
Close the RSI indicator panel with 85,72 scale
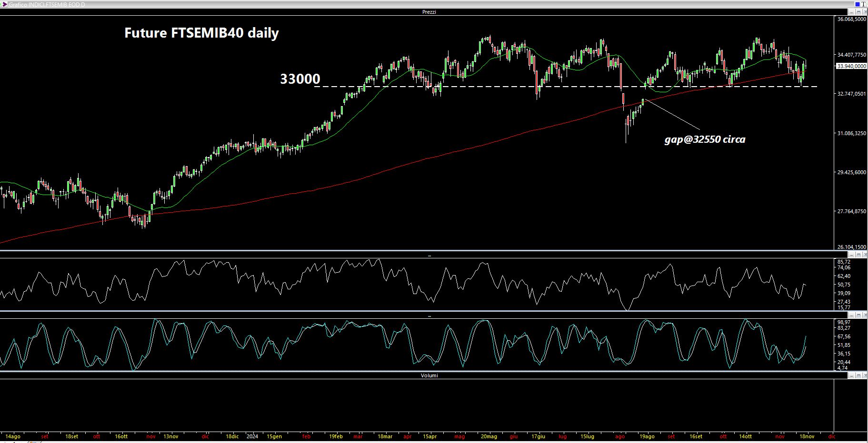[865, 255]
